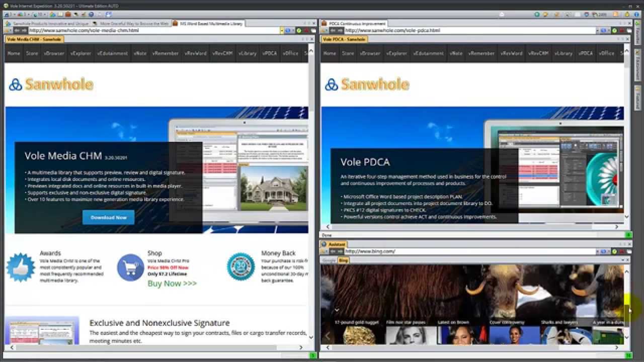Viewport: 644px width, 362px height.
Task: Open vPDCA in Vole PDCA page menu
Action: (x=586, y=53)
